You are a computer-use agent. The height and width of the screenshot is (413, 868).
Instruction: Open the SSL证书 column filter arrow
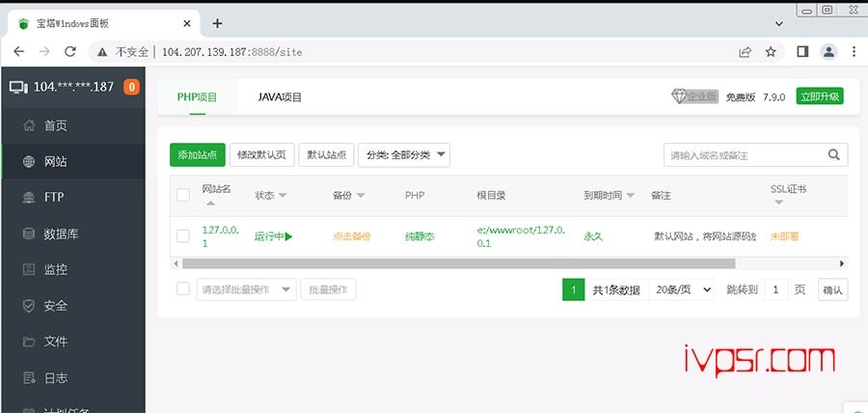click(779, 203)
